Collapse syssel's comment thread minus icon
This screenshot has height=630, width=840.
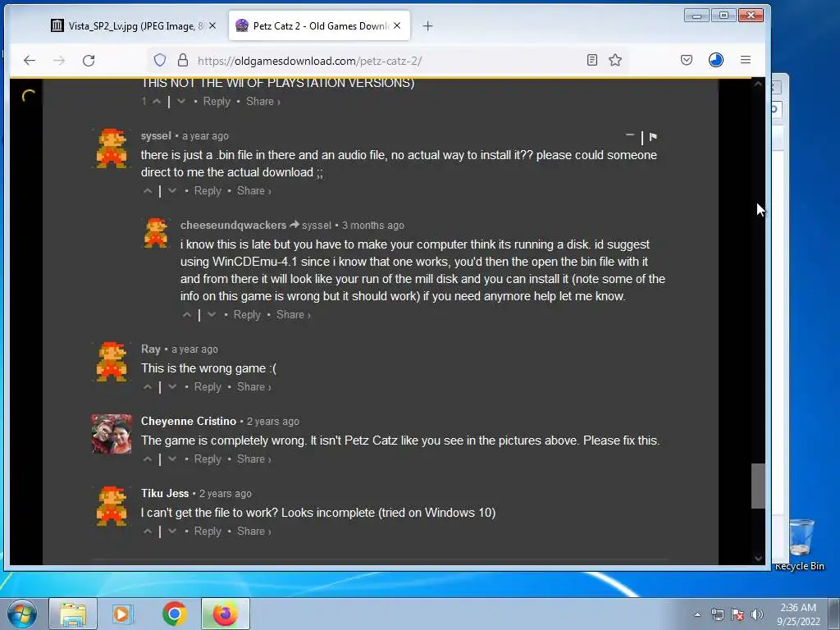click(630, 135)
